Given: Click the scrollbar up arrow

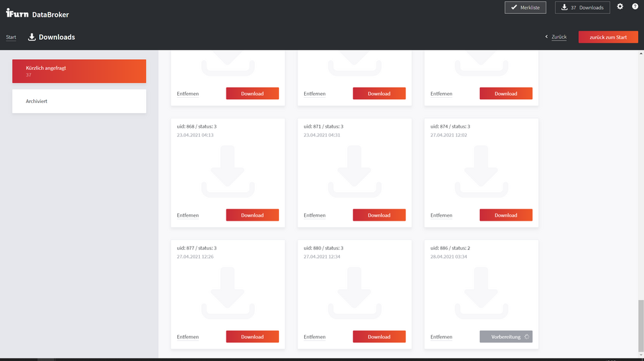Looking at the screenshot, I should pos(641,53).
